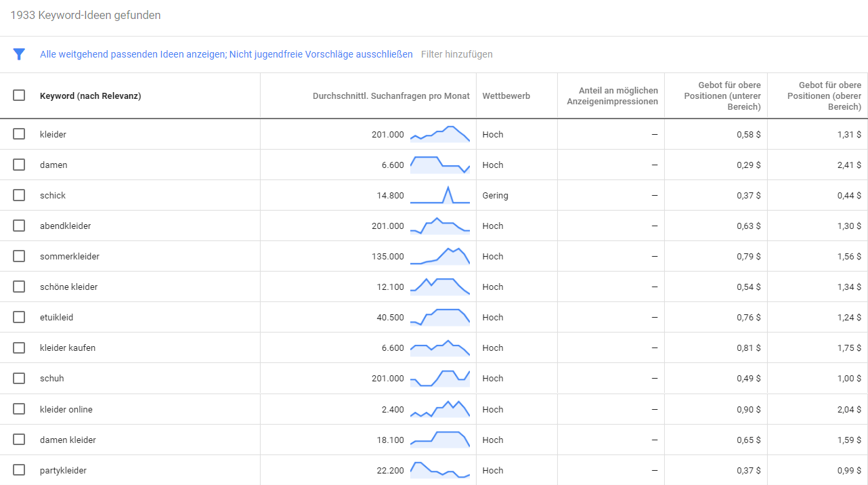Open the trend sparkline for "sommerkleider"
Screen dimensions: 868x485
[441, 255]
